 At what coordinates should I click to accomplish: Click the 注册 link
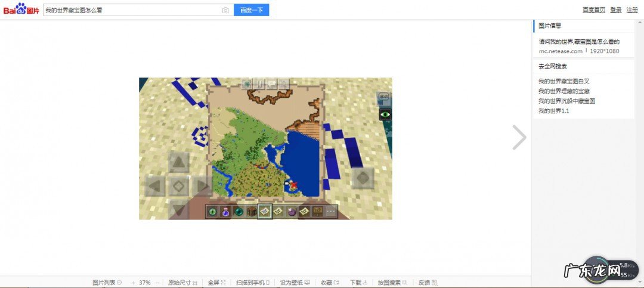(x=631, y=10)
